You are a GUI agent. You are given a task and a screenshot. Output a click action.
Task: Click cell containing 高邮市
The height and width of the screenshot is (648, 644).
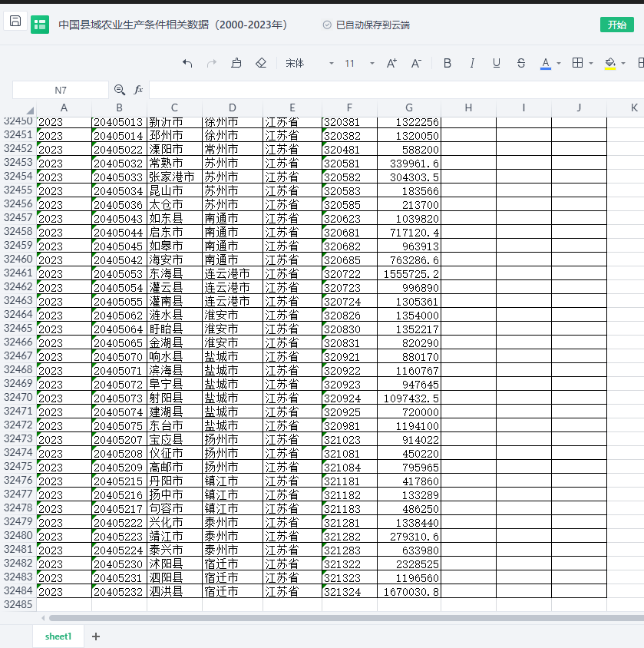pyautogui.click(x=174, y=467)
